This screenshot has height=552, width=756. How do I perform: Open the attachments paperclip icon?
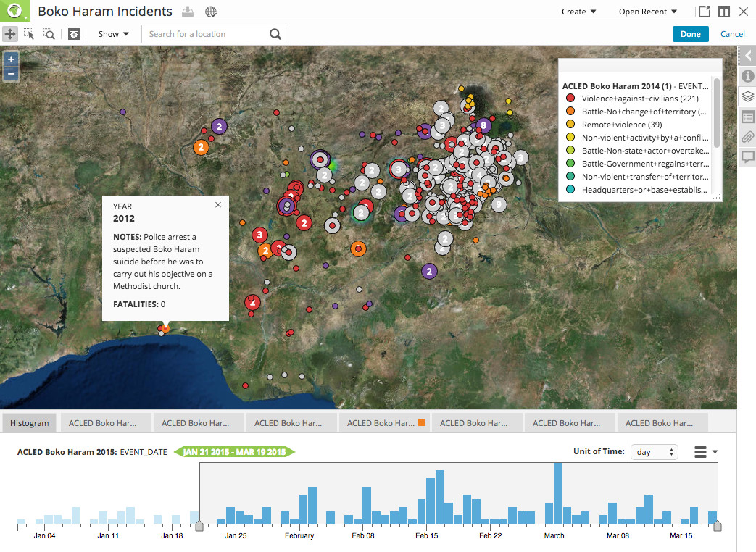747,138
